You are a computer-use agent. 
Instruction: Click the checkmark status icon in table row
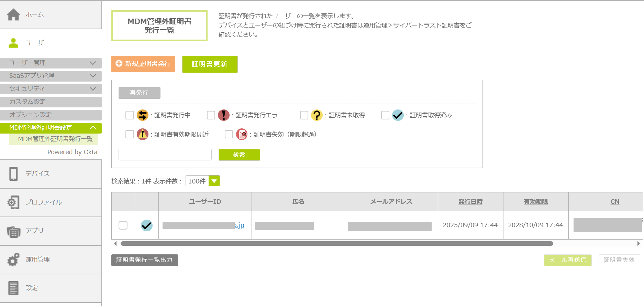pos(147,225)
